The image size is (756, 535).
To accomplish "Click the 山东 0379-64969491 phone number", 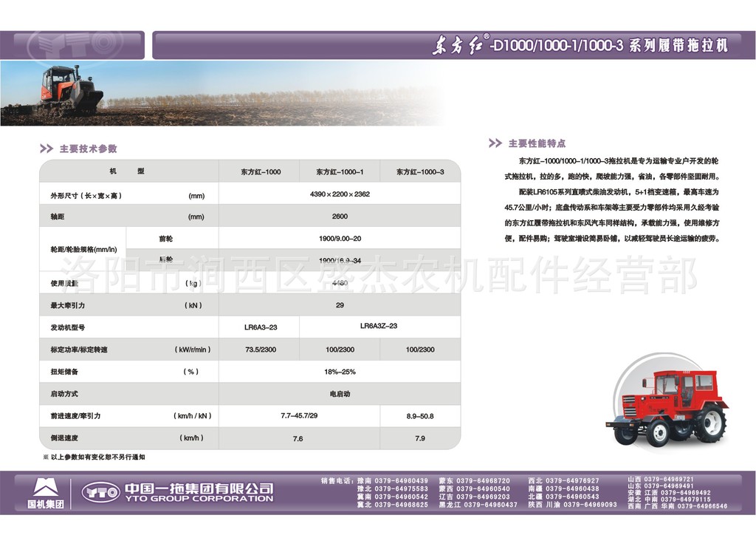I will [661, 485].
